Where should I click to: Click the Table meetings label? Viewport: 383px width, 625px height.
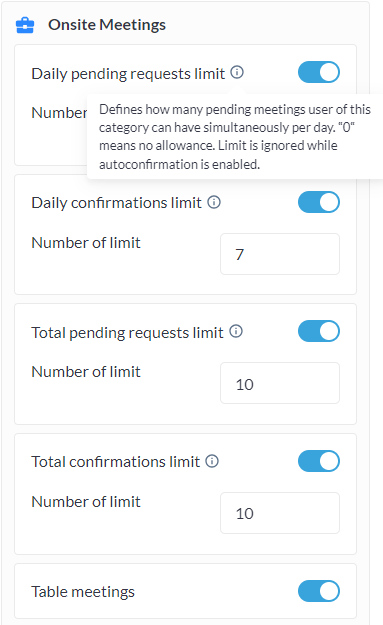(83, 592)
